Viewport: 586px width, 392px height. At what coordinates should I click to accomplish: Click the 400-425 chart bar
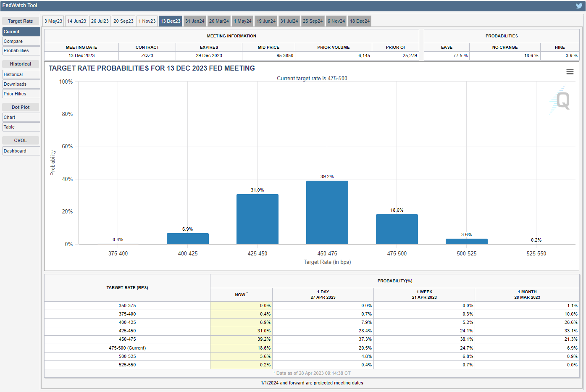[188, 239]
